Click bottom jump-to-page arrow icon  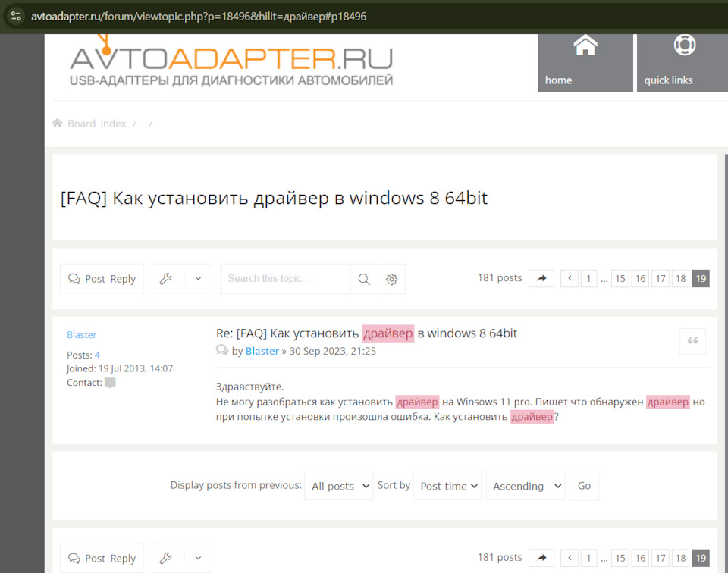(x=541, y=558)
